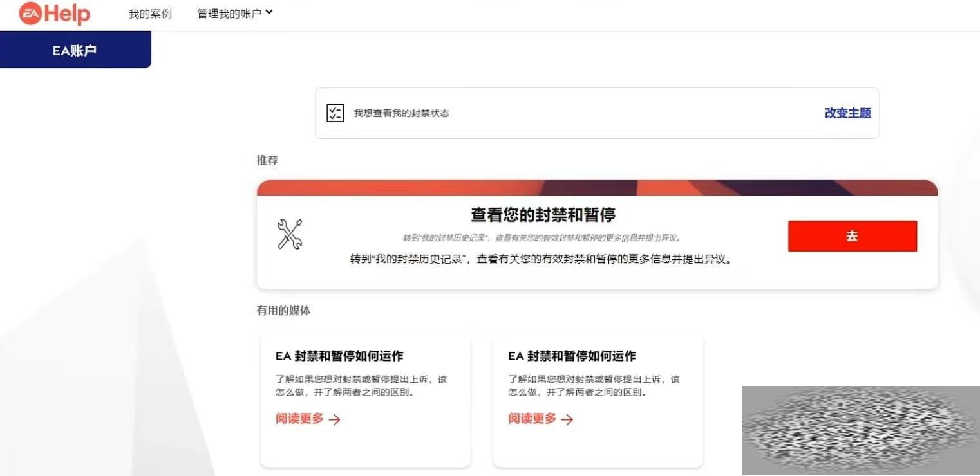Click the wrench and screwdriver tools icon
980x476 pixels.
point(290,234)
